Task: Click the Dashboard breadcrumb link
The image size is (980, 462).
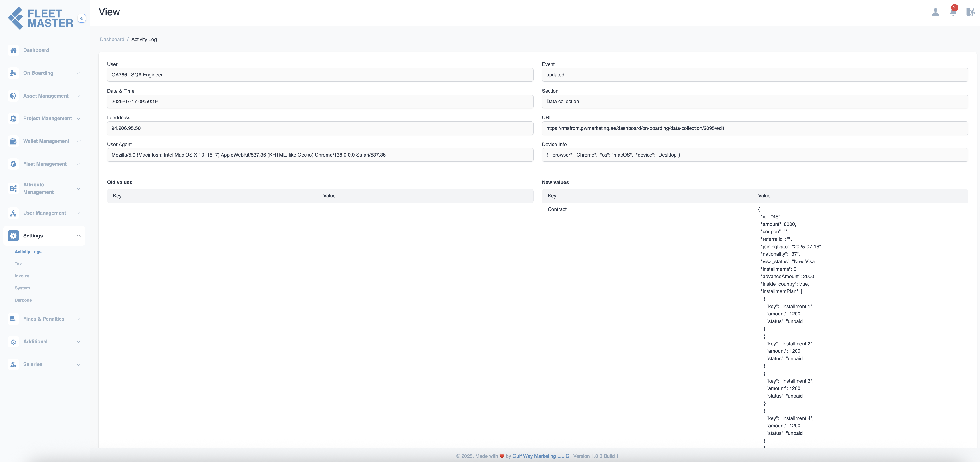Action: pyautogui.click(x=112, y=39)
